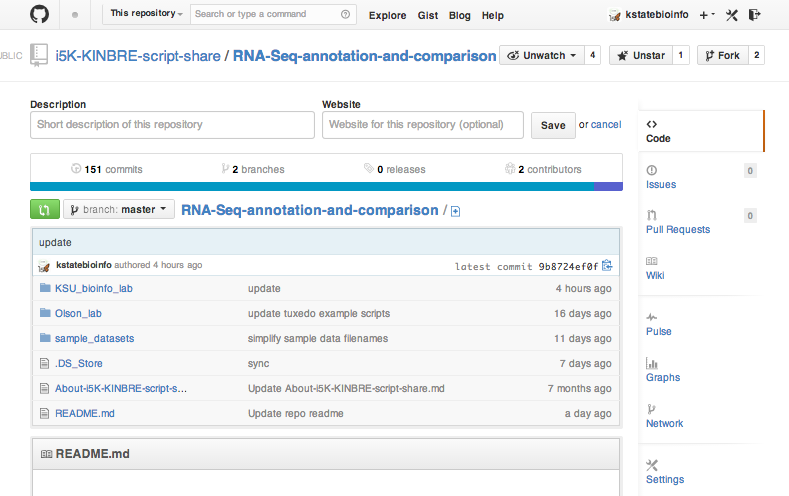View watchers count 4
The image size is (789, 496).
[592, 55]
